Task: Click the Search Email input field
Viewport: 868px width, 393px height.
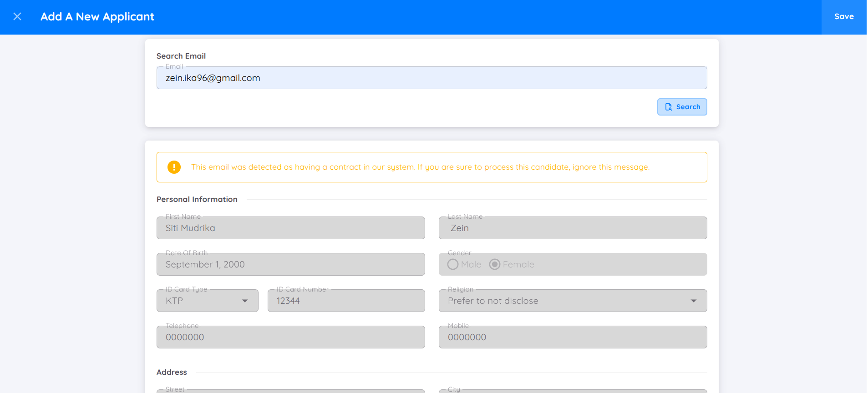Action: [x=431, y=78]
